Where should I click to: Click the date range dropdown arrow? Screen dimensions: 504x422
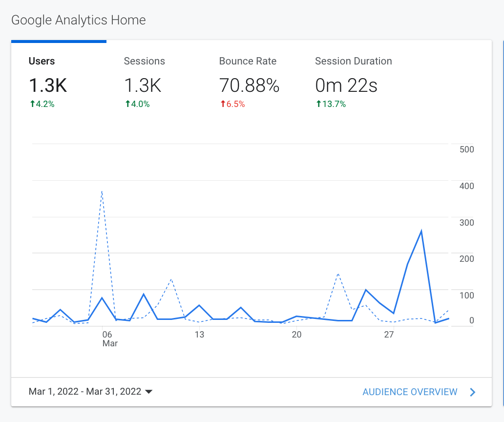pos(148,392)
